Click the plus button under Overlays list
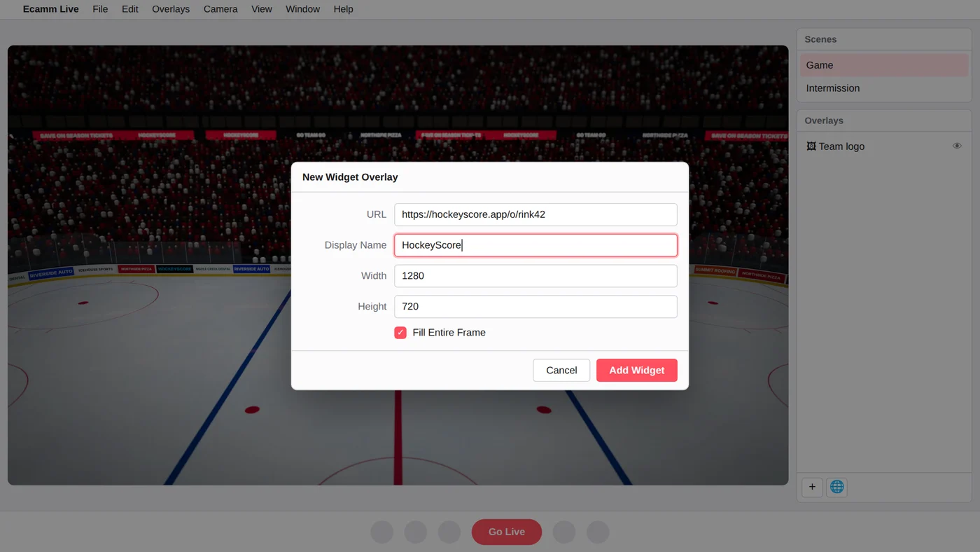980x552 pixels. 812,487
